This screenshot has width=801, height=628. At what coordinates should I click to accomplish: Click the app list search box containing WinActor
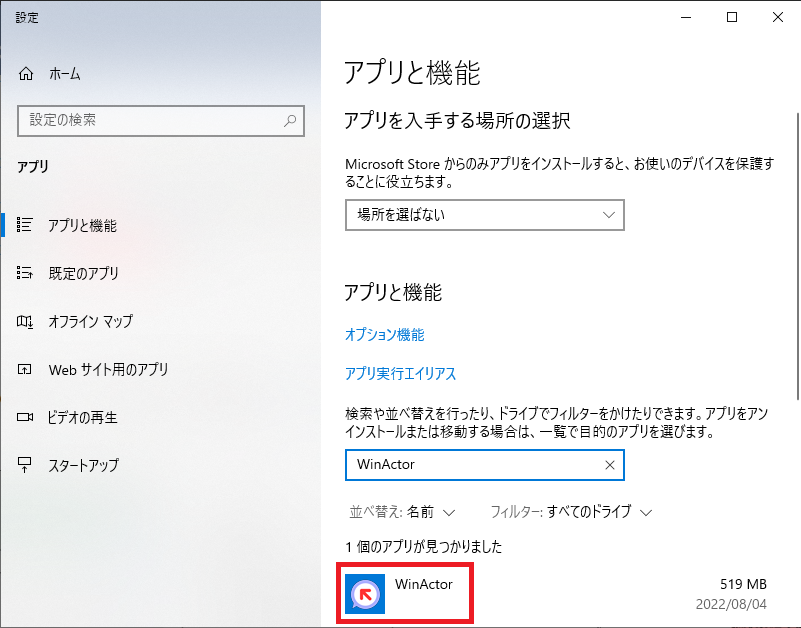485,465
